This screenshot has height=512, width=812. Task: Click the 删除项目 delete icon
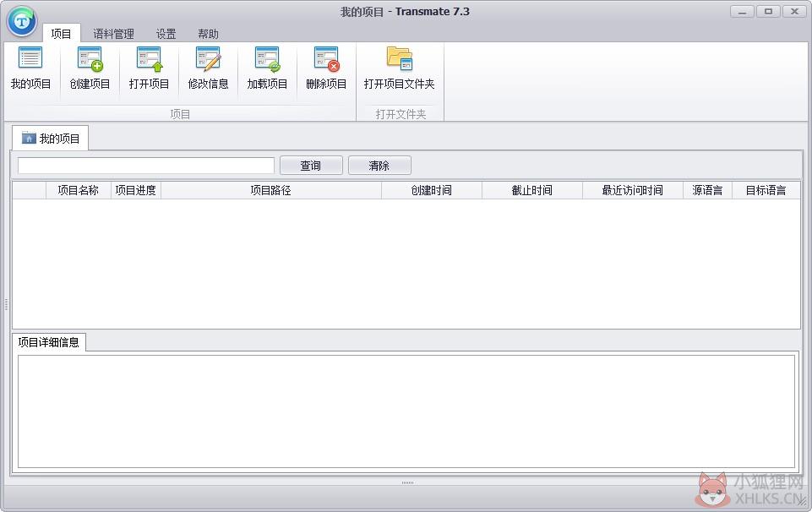(x=326, y=68)
